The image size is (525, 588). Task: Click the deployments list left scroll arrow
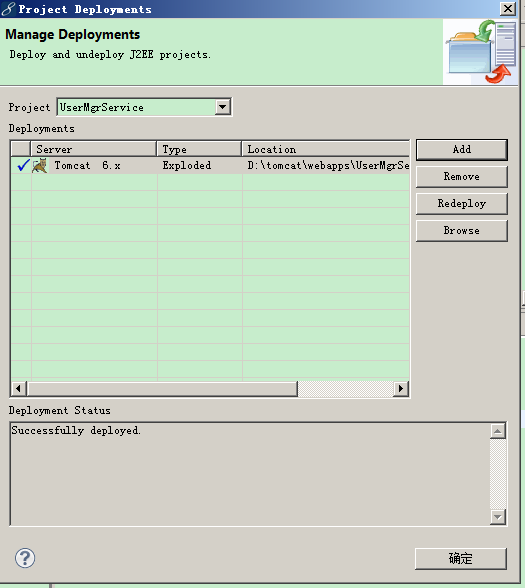tap(18, 388)
